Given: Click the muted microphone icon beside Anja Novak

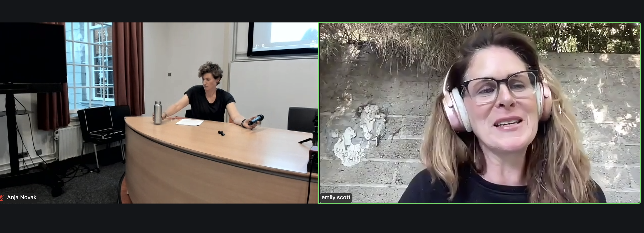Looking at the screenshot, I should click(2, 198).
